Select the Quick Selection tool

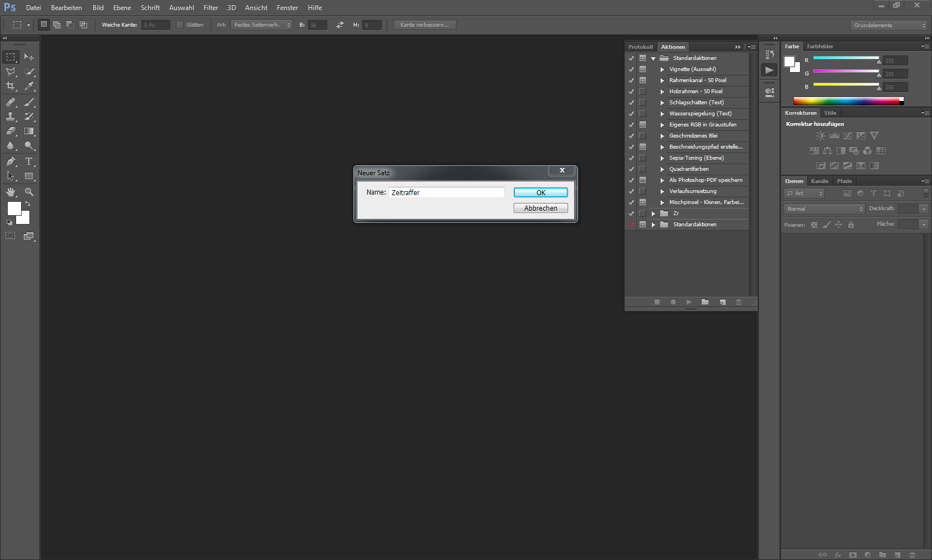(29, 72)
